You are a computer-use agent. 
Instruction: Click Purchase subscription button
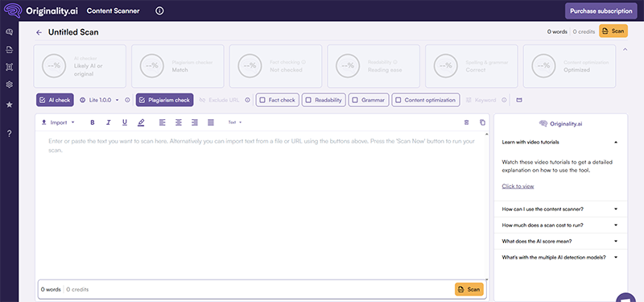click(x=601, y=11)
